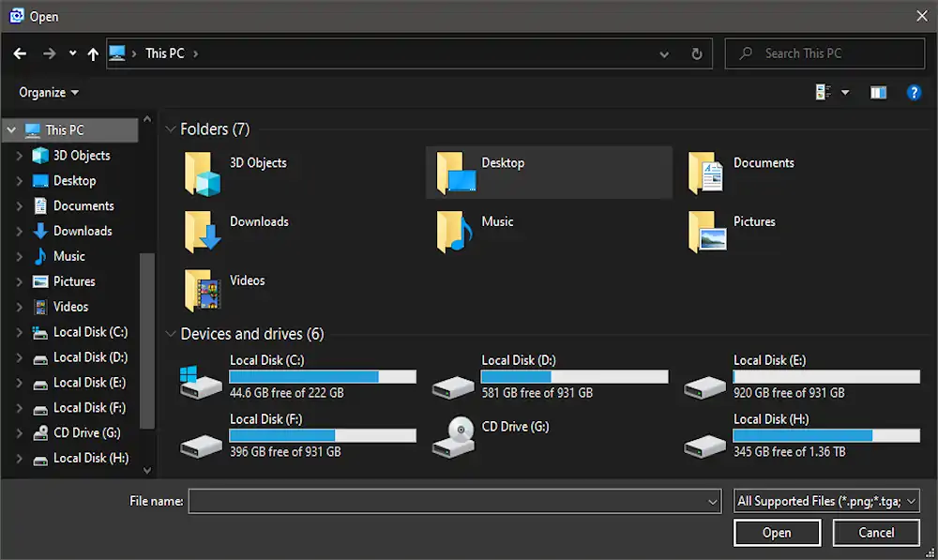Refresh the This PC location
Screen dimensions: 938x560
click(x=697, y=53)
